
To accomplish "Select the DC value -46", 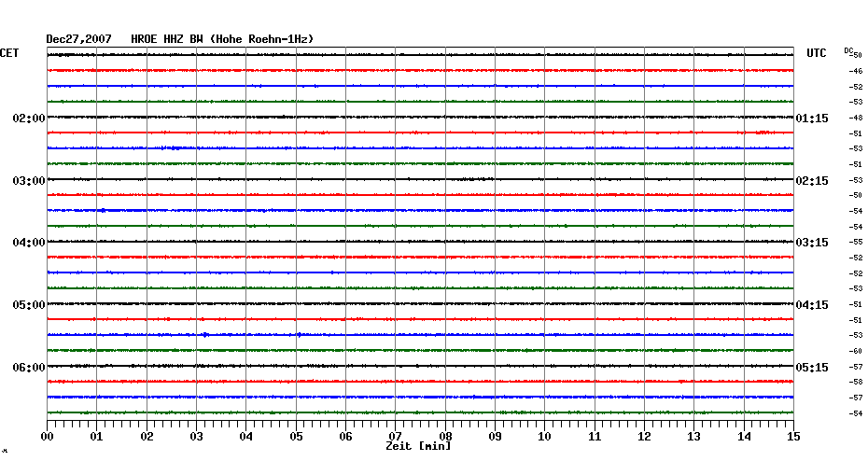I will [x=855, y=72].
